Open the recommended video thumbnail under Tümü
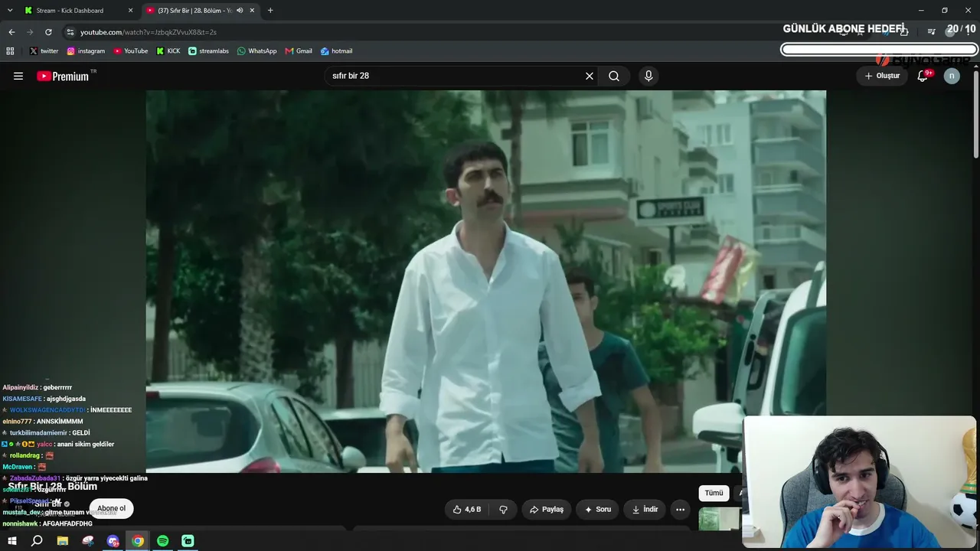The width and height of the screenshot is (980, 551). coord(720,519)
